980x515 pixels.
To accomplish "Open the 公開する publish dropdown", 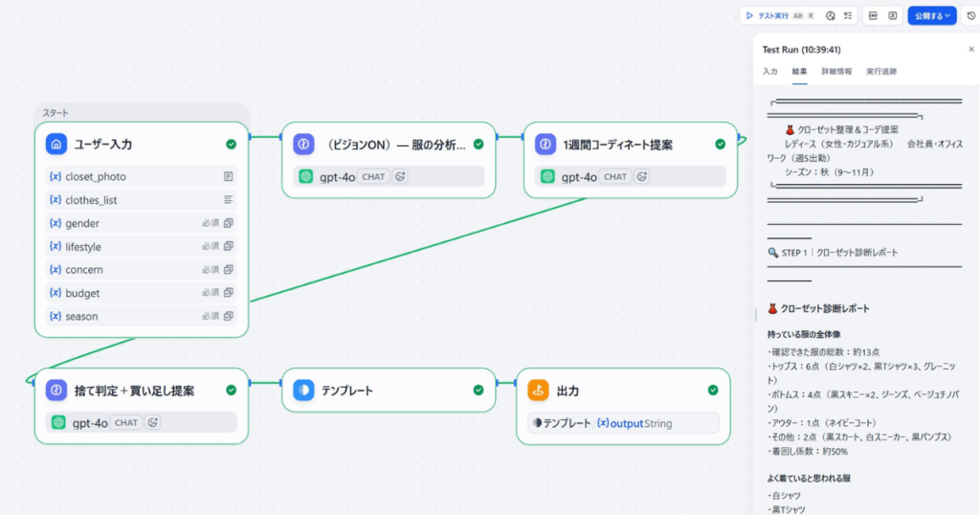I will coord(932,15).
